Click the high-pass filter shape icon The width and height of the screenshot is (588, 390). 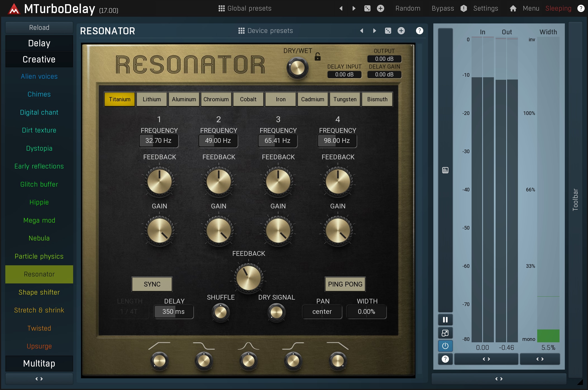pos(159,346)
